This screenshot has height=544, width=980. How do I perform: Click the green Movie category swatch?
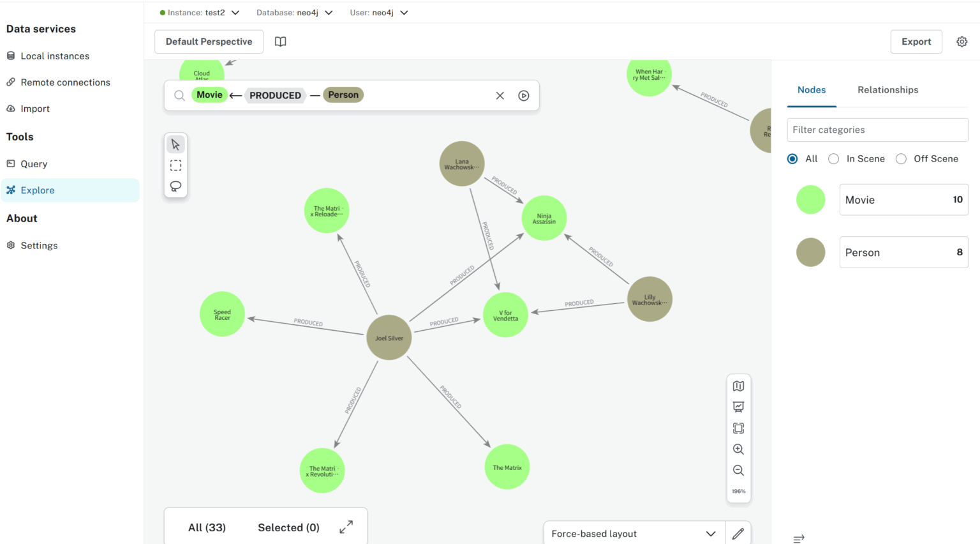tap(811, 199)
